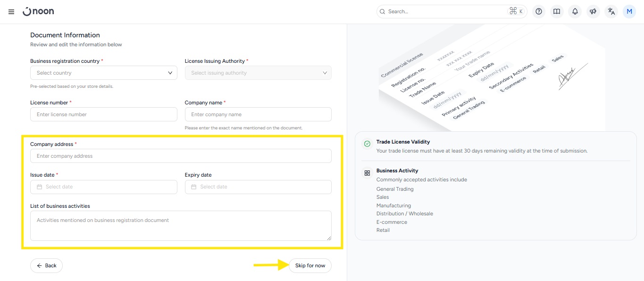
Task: Click the calendar icon in Issue date
Action: click(40, 187)
